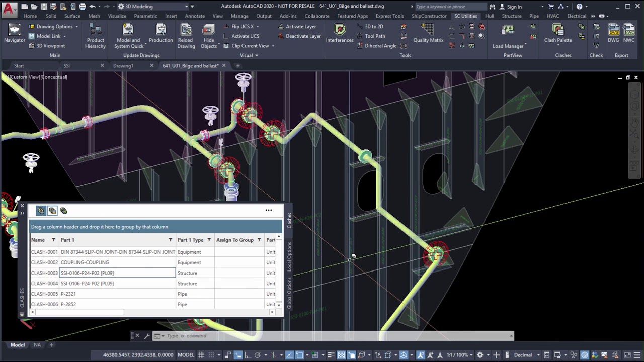
Task: Open the Quality Matrix tool
Action: pyautogui.click(x=428, y=34)
